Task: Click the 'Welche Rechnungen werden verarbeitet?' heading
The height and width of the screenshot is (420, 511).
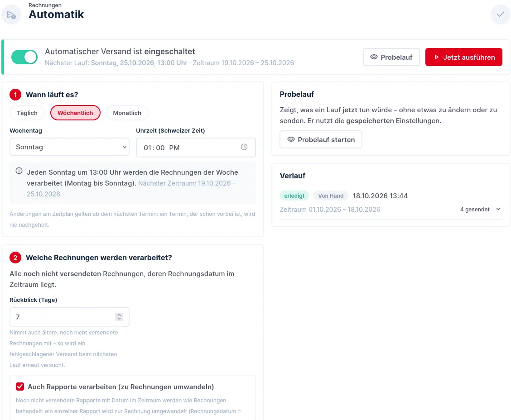Action: [99, 258]
